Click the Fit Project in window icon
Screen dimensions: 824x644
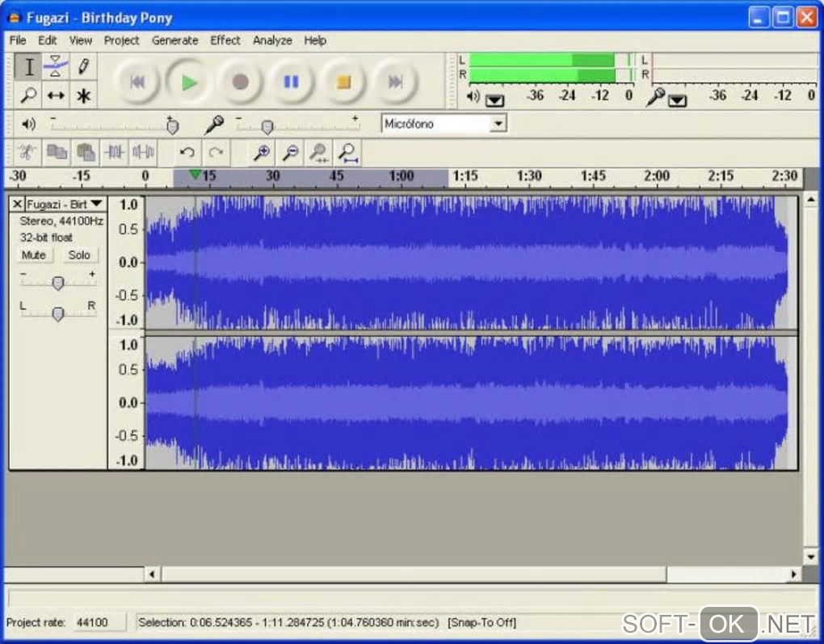click(x=348, y=151)
